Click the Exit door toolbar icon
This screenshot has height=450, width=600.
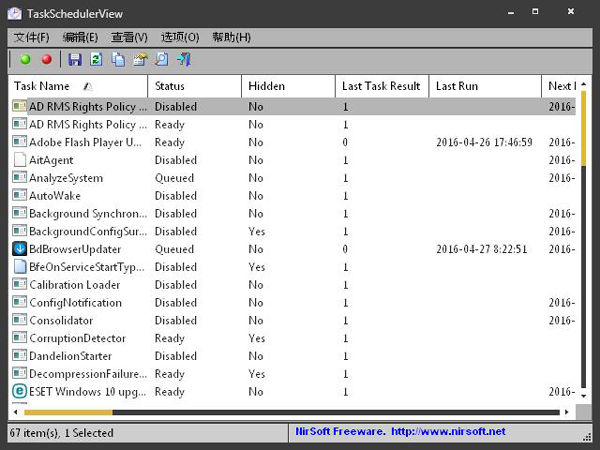pos(184,59)
